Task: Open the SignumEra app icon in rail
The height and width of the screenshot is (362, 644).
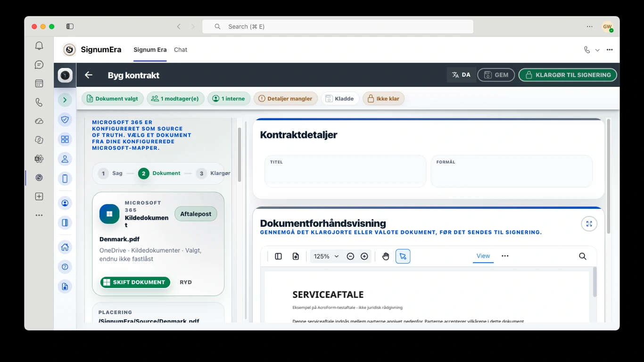Action: coord(39,178)
